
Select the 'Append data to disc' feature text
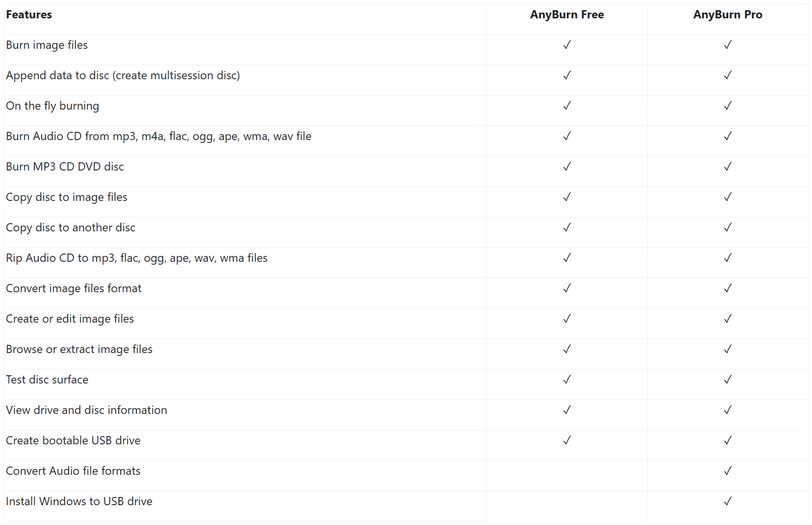tap(123, 75)
